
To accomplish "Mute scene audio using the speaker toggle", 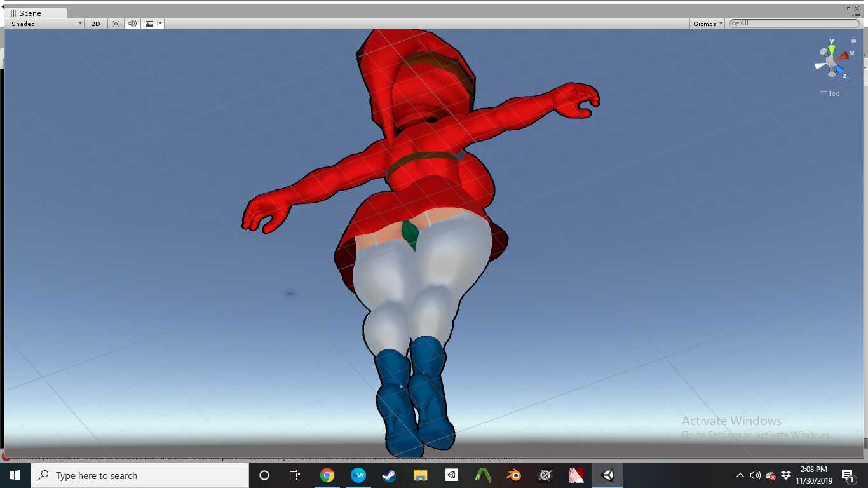I will 132,24.
